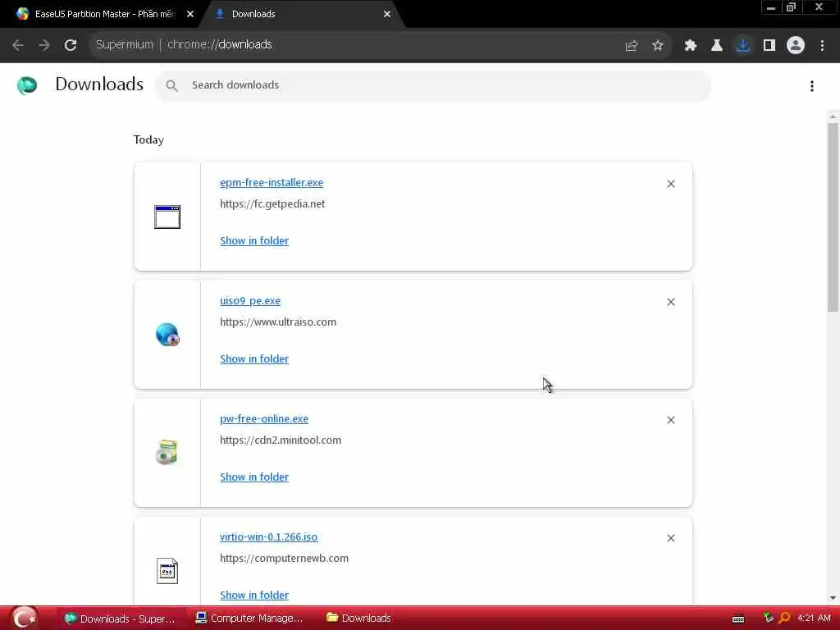The width and height of the screenshot is (840, 630).
Task: Click the Supermium logo beside Downloads title
Action: (x=27, y=84)
